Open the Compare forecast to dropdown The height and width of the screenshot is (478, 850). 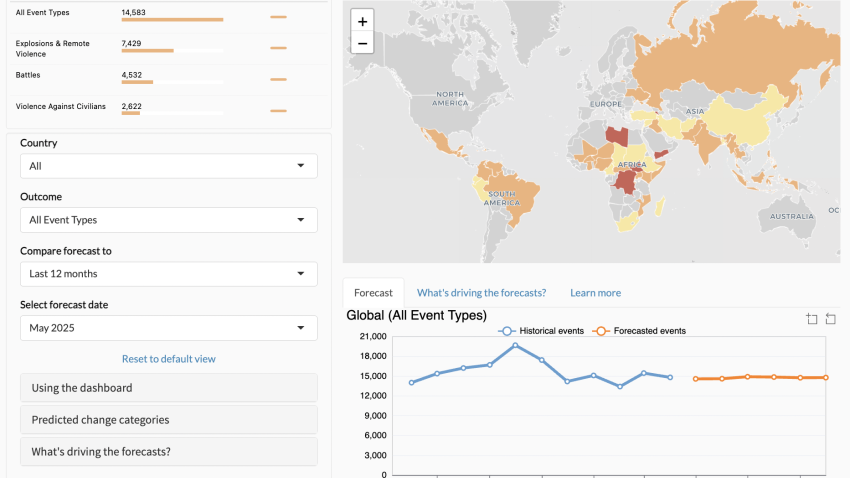(168, 274)
